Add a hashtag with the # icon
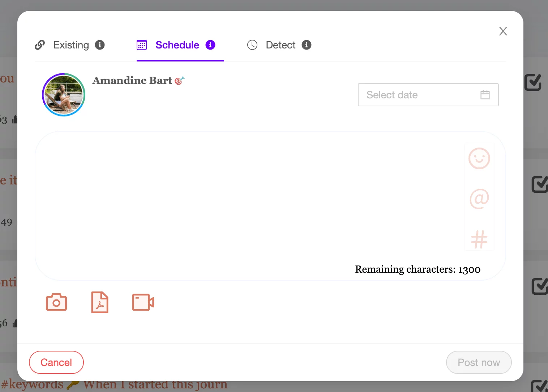Image resolution: width=548 pixels, height=392 pixels. click(479, 239)
